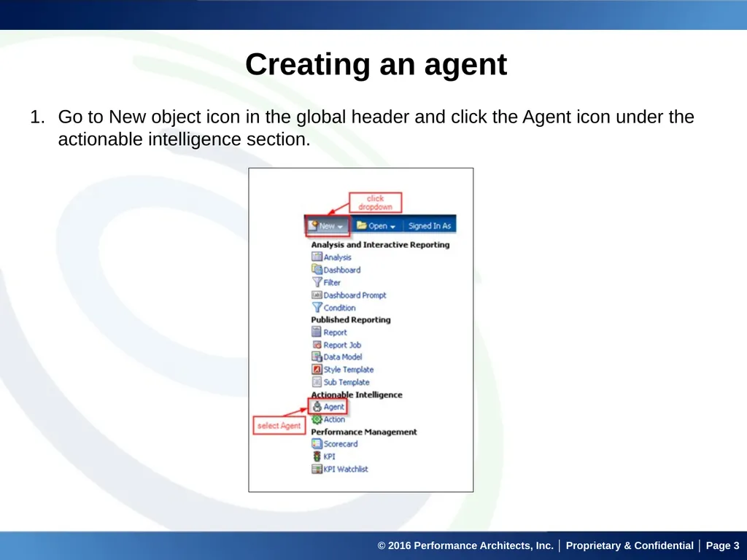The width and height of the screenshot is (747, 560).
Task: Pick the Condition menu entry
Action: [x=340, y=308]
